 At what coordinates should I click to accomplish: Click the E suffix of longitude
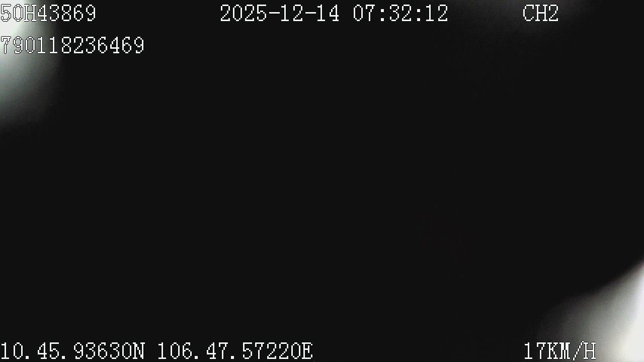[x=307, y=351]
